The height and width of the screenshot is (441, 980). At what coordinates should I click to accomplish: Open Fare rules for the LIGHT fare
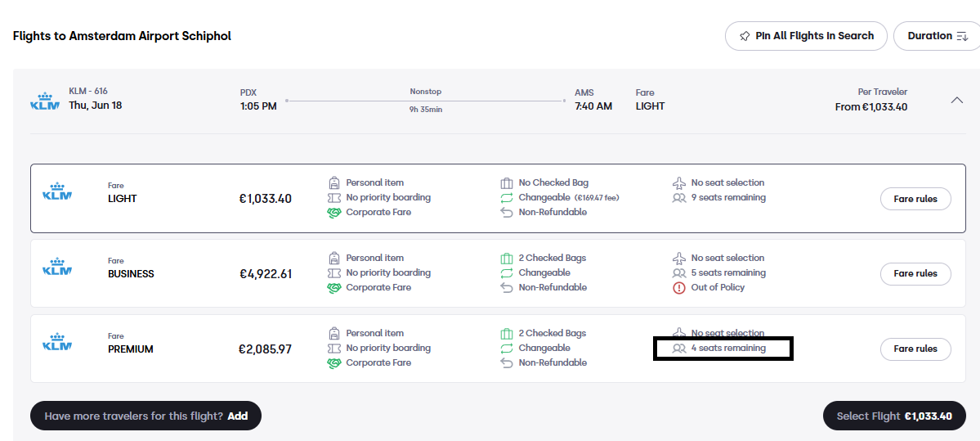(x=915, y=199)
